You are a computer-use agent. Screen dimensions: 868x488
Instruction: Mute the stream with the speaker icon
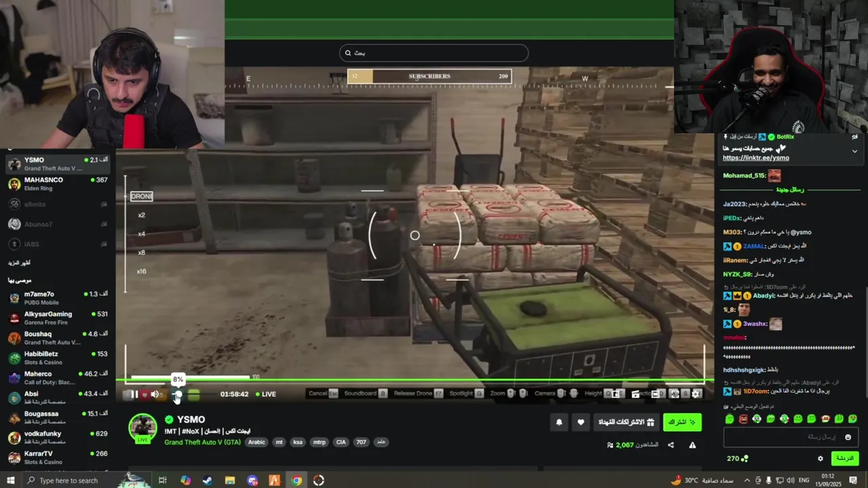[155, 394]
